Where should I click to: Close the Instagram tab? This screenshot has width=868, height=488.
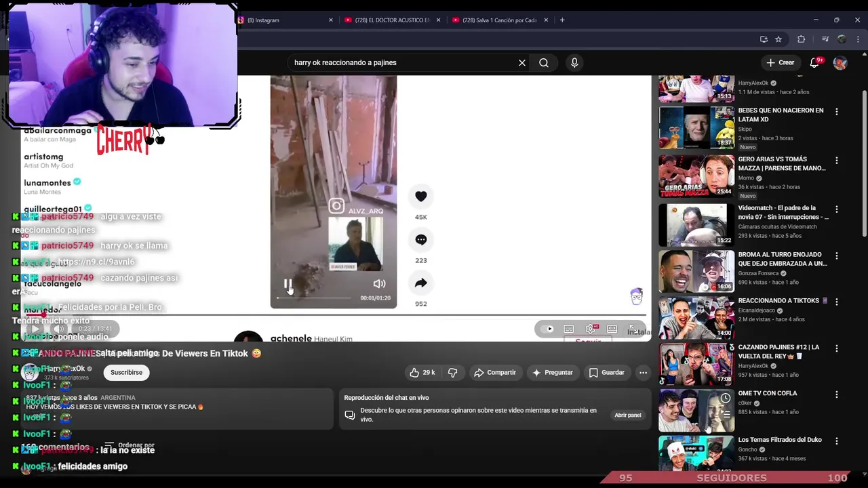tap(331, 20)
